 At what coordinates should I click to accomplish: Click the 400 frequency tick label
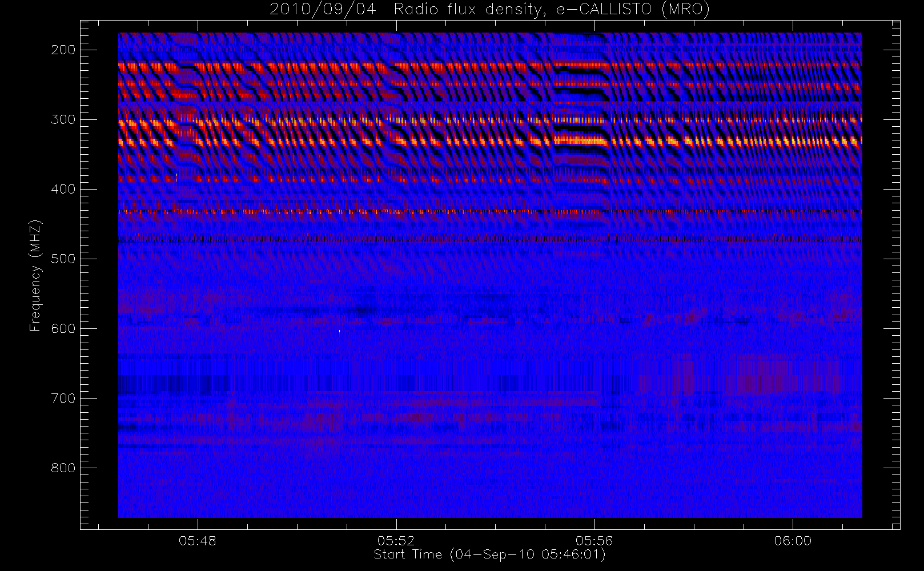63,189
